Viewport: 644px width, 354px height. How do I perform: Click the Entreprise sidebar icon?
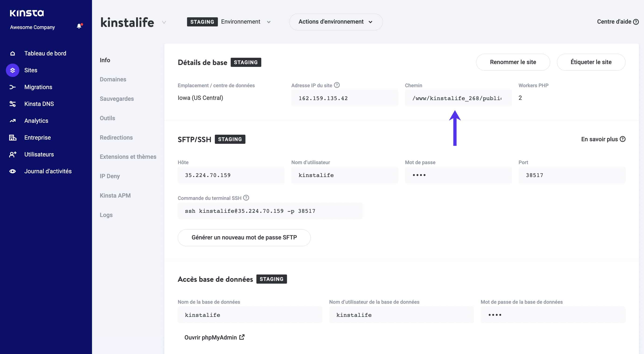[x=12, y=137]
